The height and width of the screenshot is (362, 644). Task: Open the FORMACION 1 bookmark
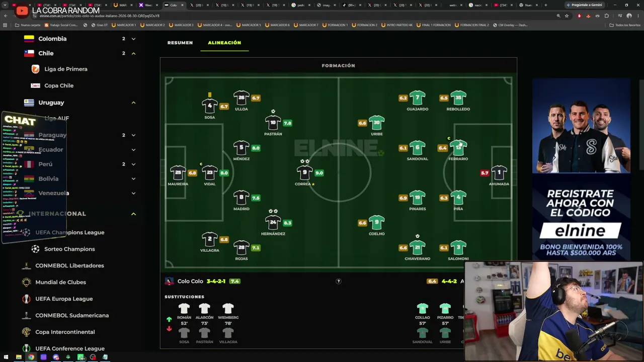335,25
